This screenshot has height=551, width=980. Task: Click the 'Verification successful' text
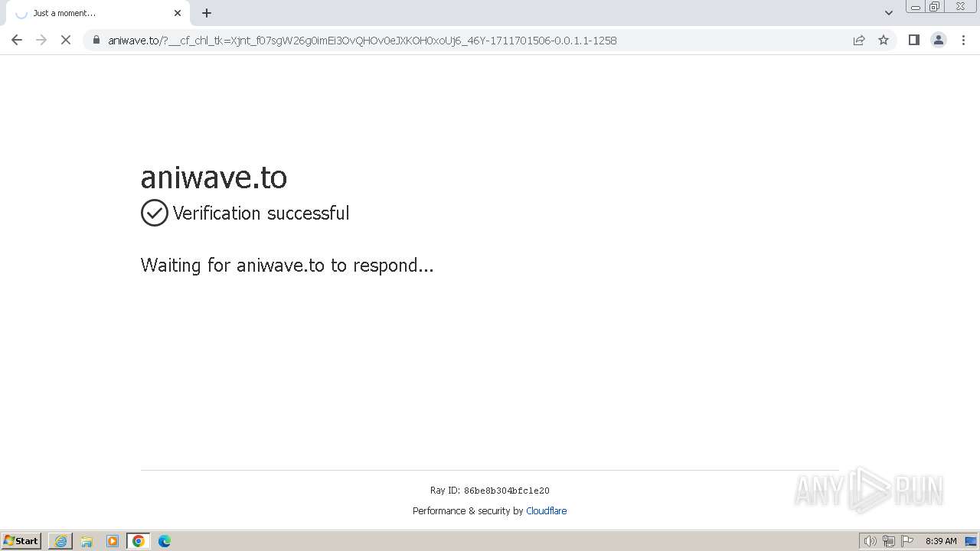261,213
